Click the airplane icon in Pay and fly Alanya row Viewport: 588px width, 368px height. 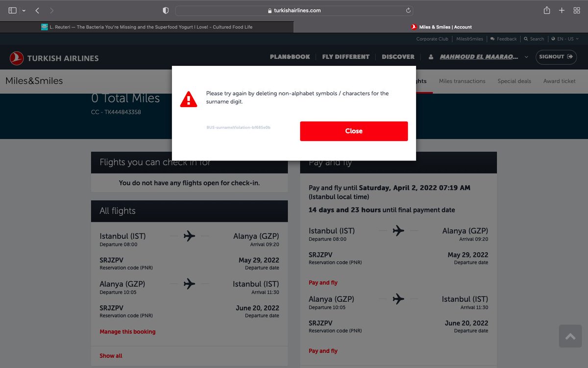398,298
